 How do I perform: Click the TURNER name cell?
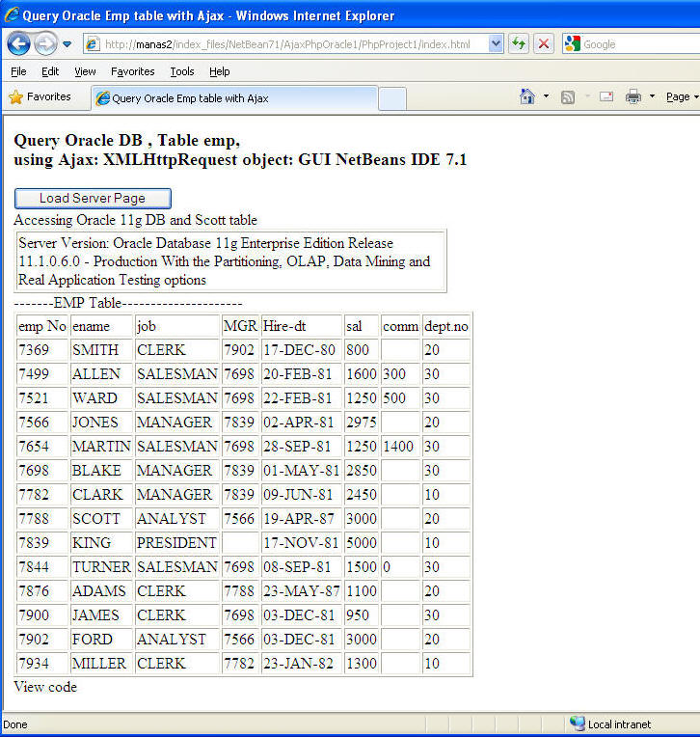pos(101,567)
